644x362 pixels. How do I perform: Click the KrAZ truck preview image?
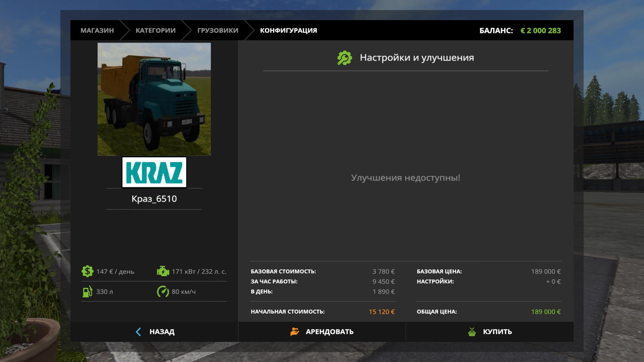154,99
